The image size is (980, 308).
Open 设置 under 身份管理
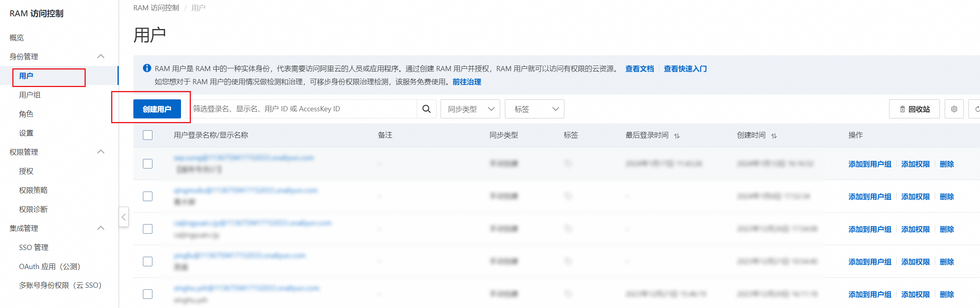coord(26,133)
